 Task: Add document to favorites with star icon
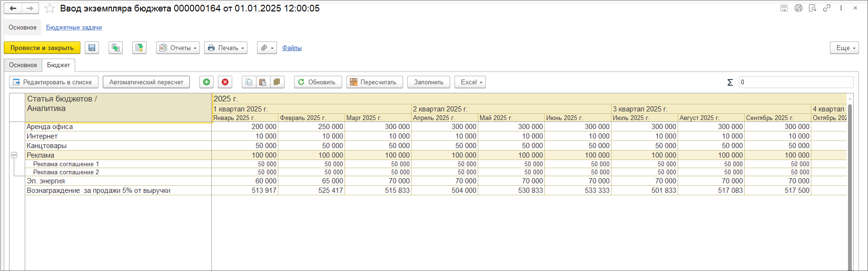49,9
